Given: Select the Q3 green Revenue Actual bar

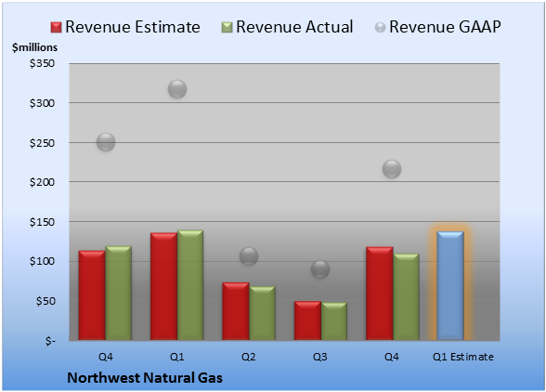Looking at the screenshot, I should tap(334, 321).
